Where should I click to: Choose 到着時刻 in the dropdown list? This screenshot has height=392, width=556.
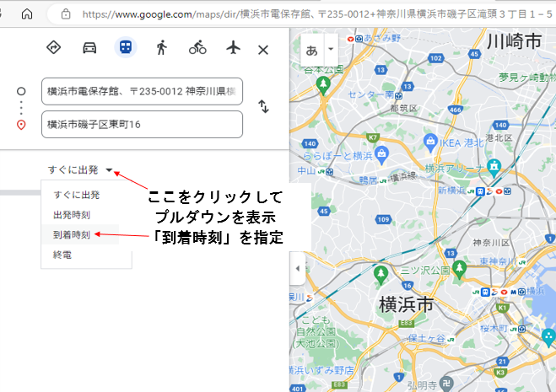(71, 234)
